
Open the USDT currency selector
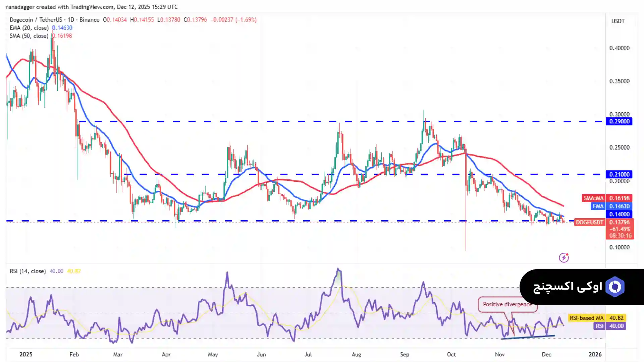tap(618, 21)
